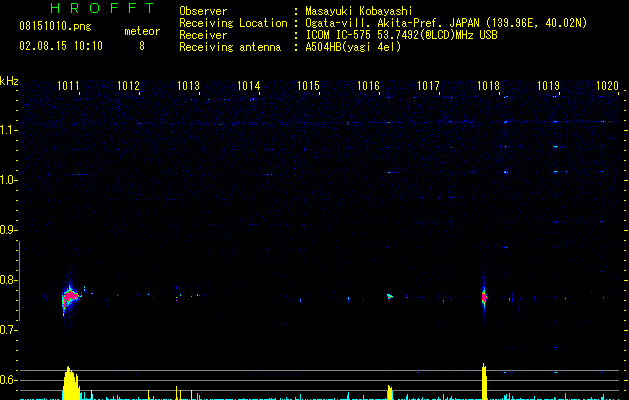The width and height of the screenshot is (629, 400).
Task: Click the 1012 time axis label
Action: click(x=128, y=85)
